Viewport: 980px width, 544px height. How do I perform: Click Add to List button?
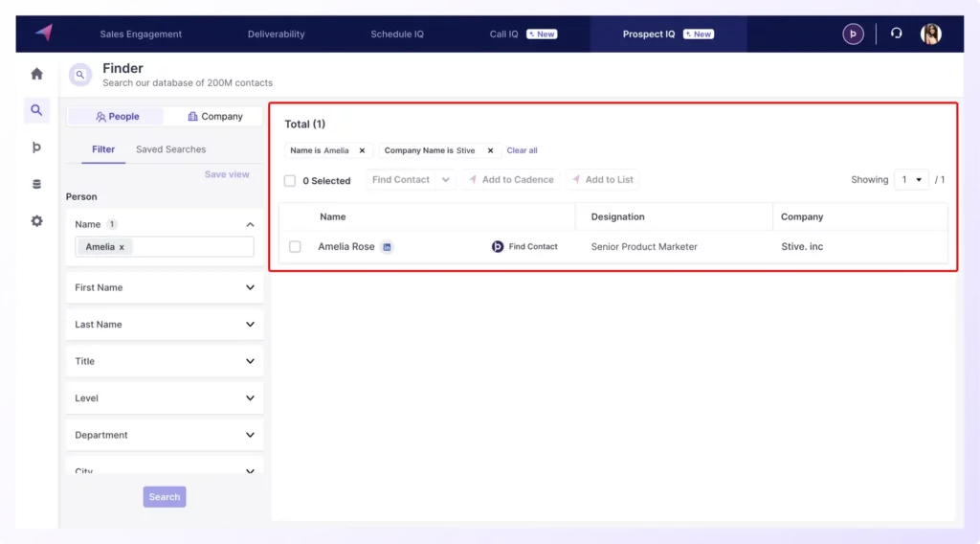pyautogui.click(x=603, y=180)
